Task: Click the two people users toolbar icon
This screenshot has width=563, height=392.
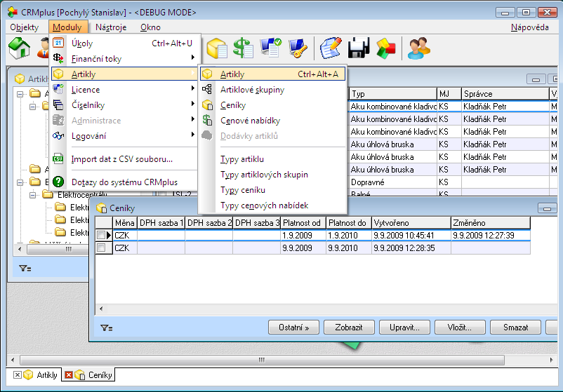Action: (x=418, y=48)
